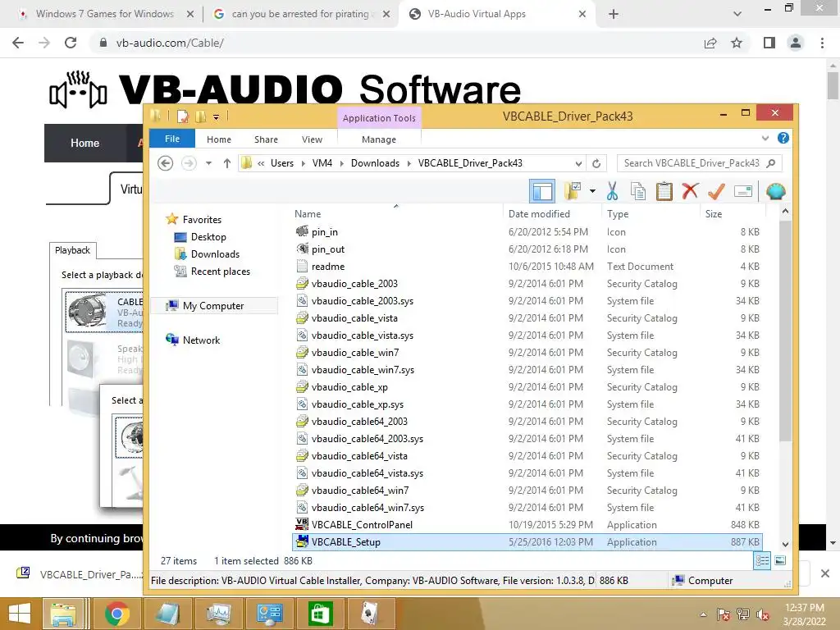Open dropdown arrow next to folder options icon
This screenshot has width=840, height=630.
[592, 191]
